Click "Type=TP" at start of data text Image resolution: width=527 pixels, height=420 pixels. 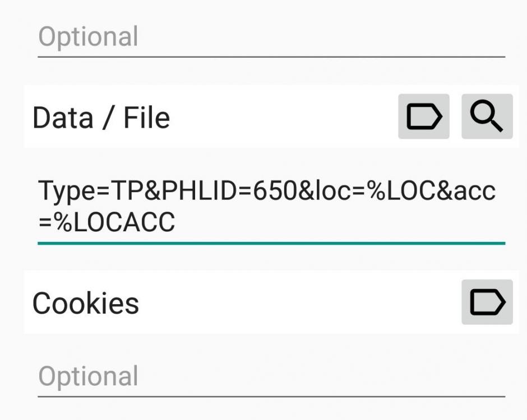click(80, 191)
